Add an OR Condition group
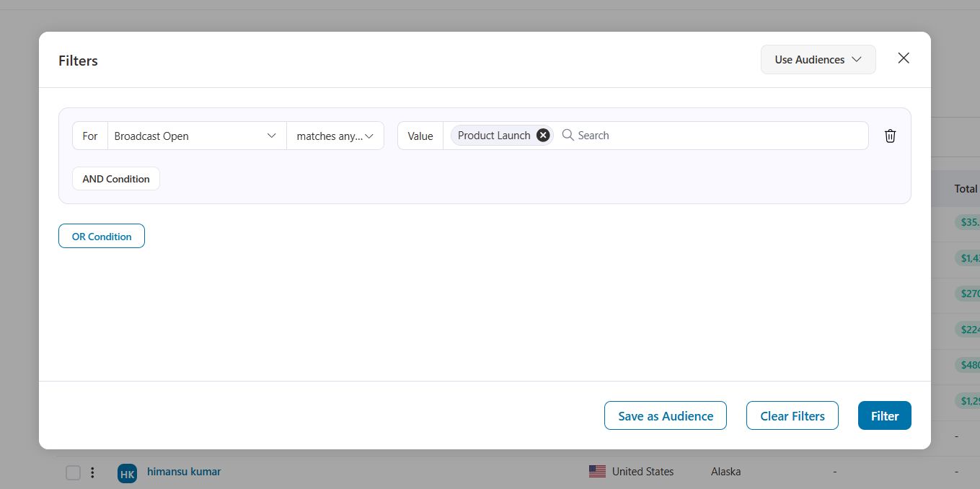This screenshot has height=489, width=980. (102, 237)
